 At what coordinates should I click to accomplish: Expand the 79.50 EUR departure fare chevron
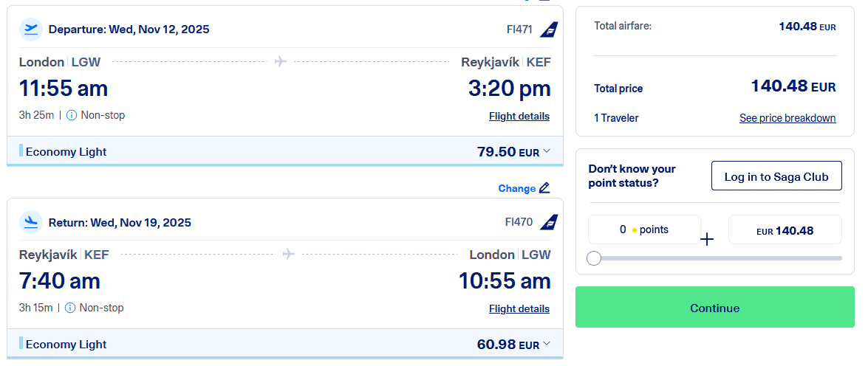tap(547, 151)
